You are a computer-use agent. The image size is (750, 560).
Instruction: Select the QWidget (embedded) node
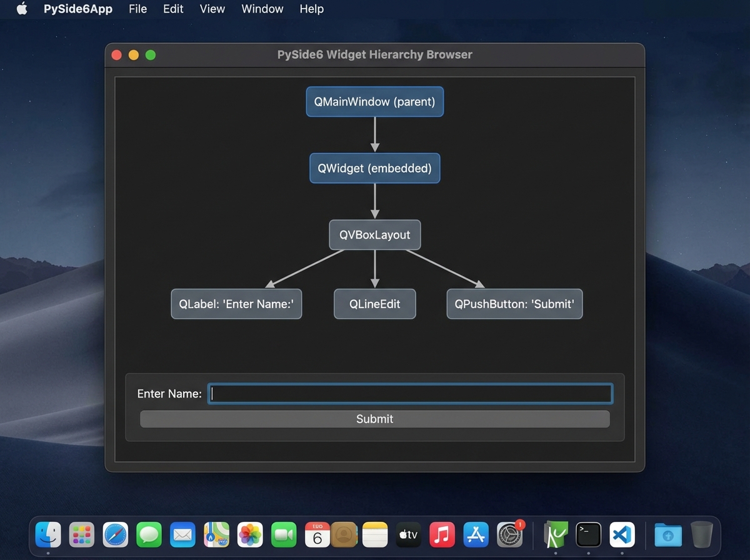[x=374, y=168]
